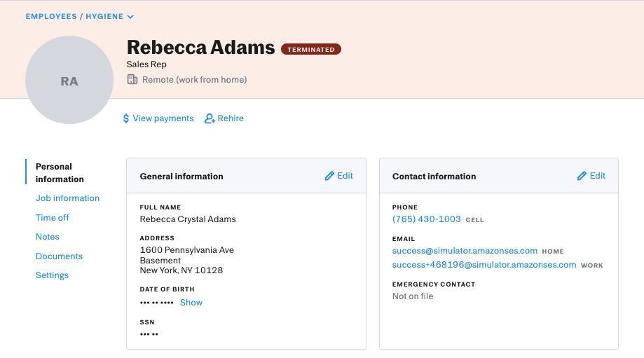This screenshot has height=358, width=644.
Task: Call the cell phone number (765) 430-1003
Action: (x=426, y=219)
